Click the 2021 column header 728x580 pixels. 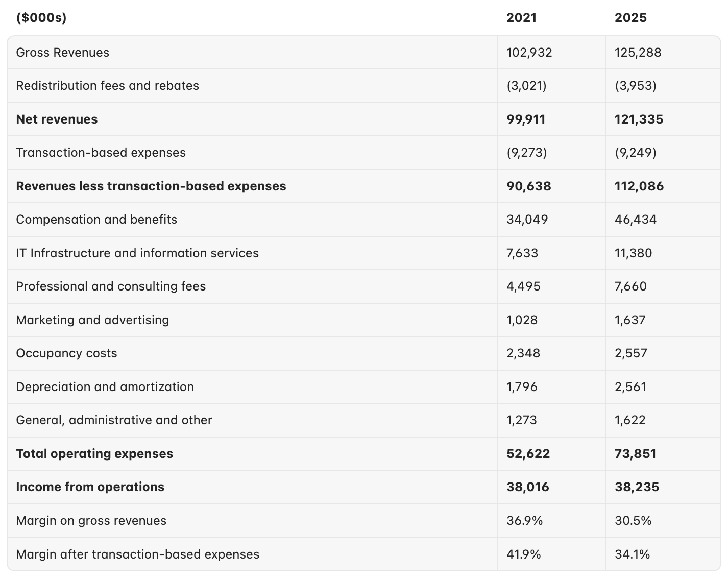521,18
